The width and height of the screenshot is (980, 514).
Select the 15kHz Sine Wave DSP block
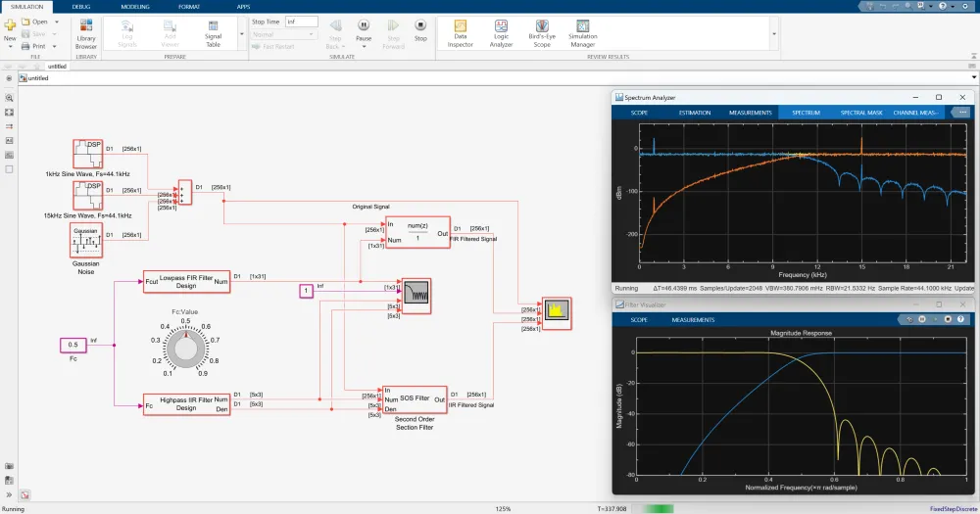87,196
